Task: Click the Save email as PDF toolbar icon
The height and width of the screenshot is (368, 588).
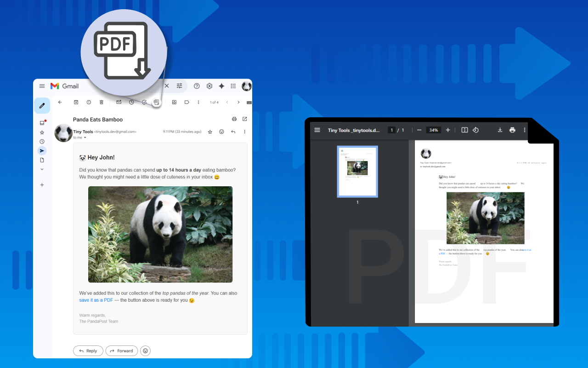Action: tap(157, 102)
